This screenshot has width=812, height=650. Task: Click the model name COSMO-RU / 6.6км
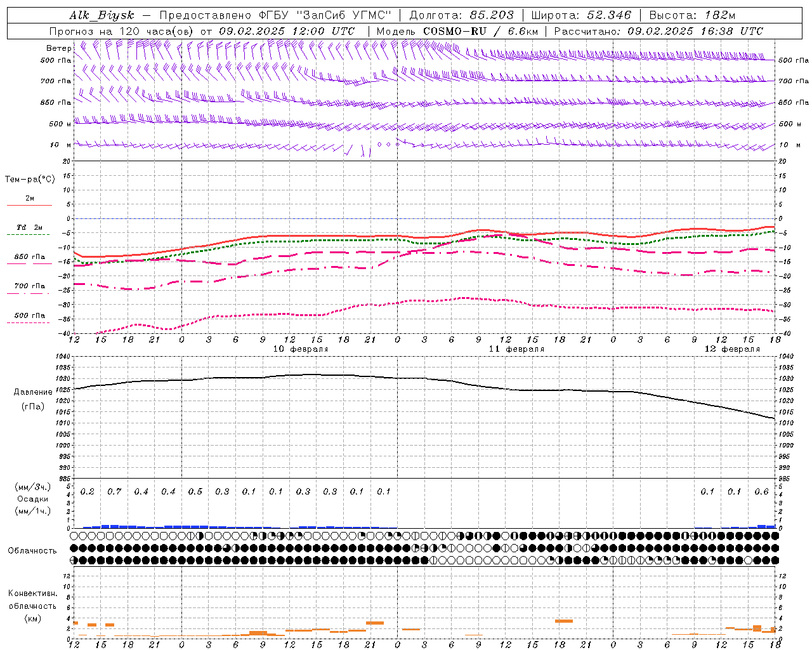[481, 31]
